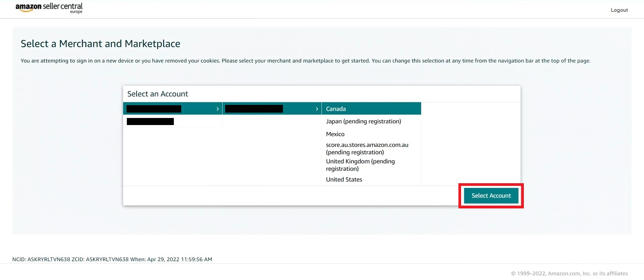The image size is (644, 280).
Task: Pick the United States marketplace
Action: point(344,179)
